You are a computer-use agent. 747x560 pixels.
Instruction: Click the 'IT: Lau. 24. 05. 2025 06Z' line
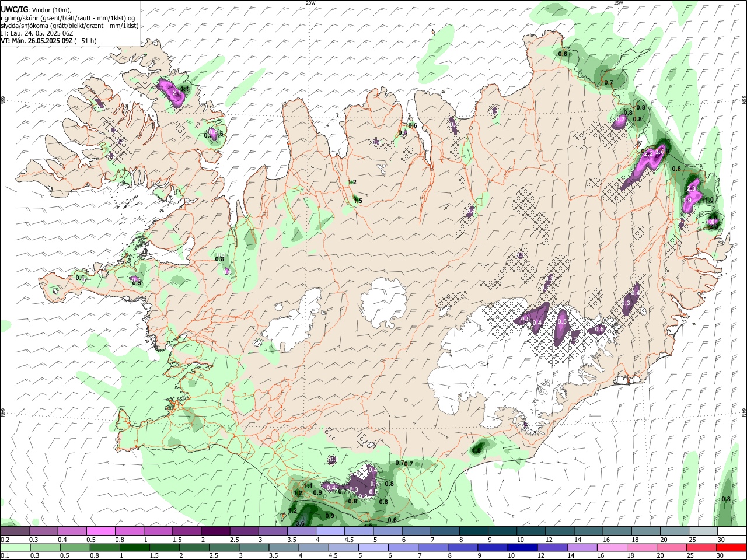pyautogui.click(x=37, y=33)
